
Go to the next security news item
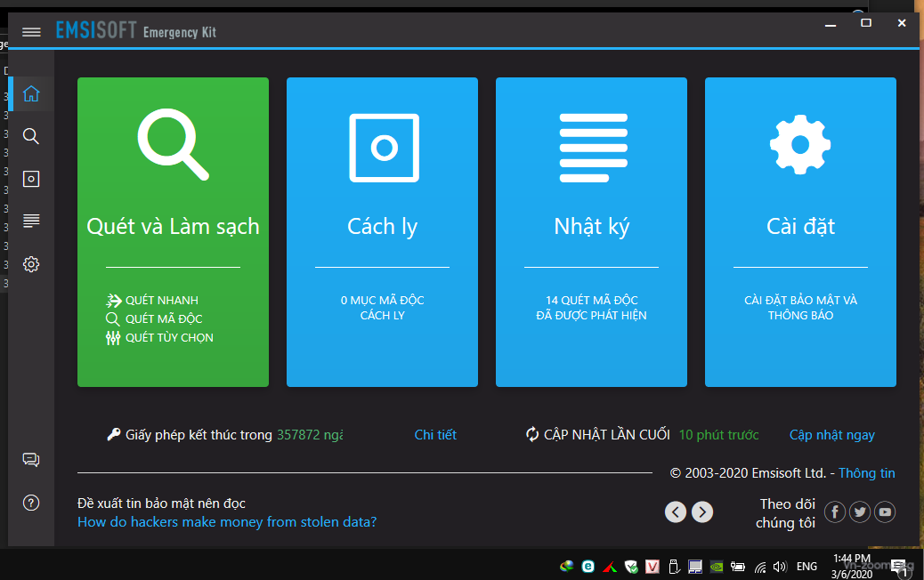(x=702, y=512)
